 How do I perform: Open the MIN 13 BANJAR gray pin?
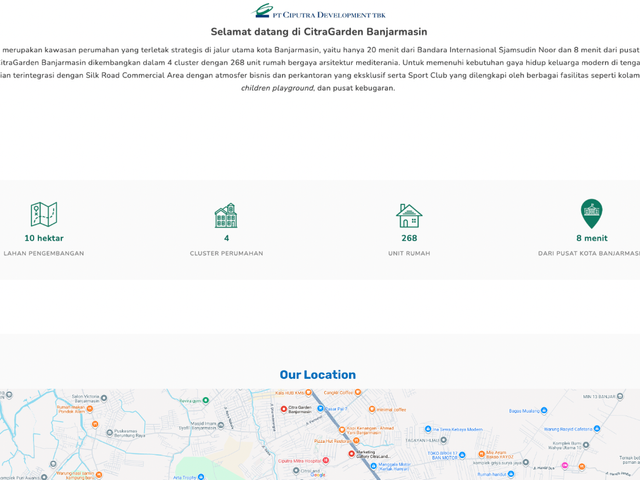[x=620, y=396]
